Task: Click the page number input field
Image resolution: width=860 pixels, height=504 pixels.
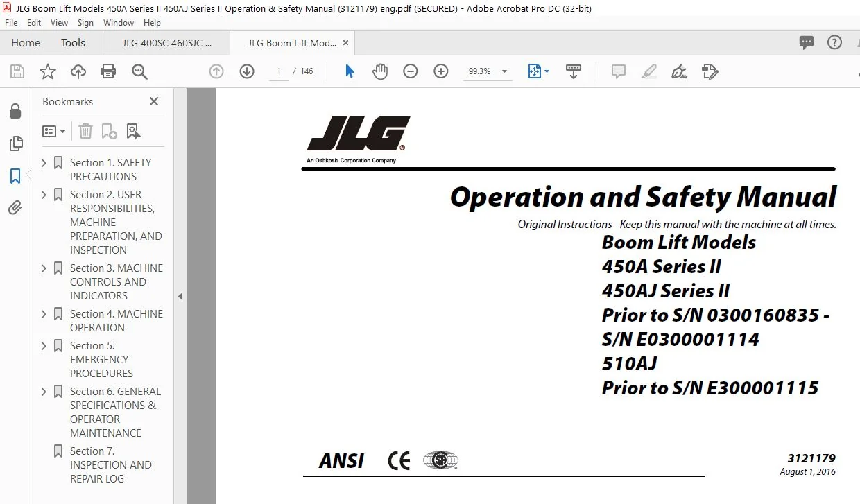Action: (x=278, y=71)
